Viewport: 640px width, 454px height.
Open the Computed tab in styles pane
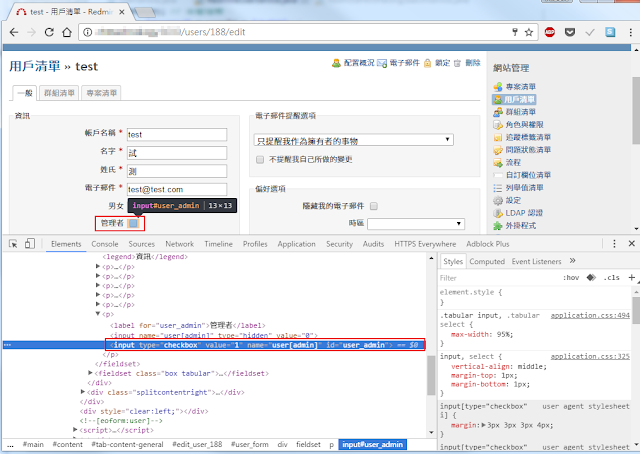pos(487,261)
